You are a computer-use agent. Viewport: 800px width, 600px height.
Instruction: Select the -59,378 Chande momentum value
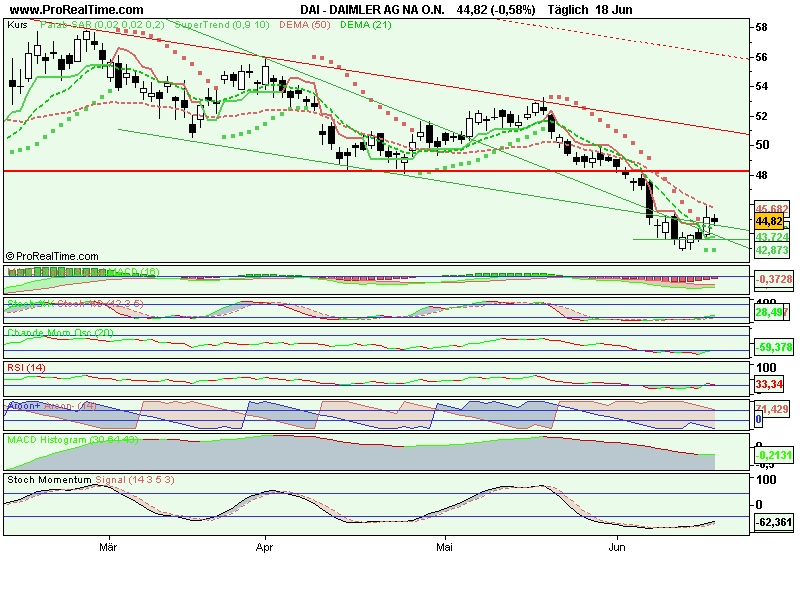tap(774, 347)
